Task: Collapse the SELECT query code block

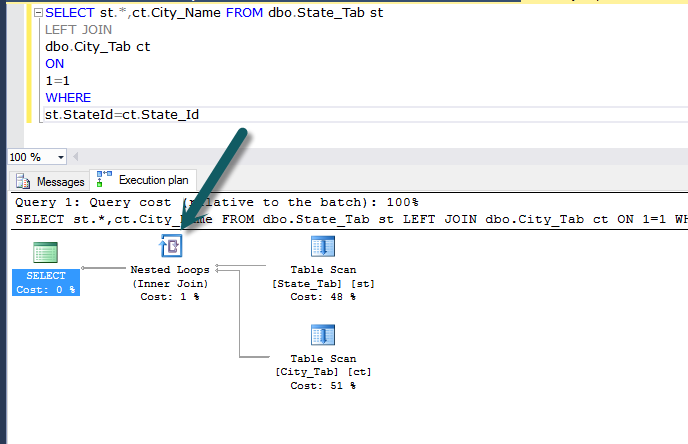Action: (x=38, y=13)
